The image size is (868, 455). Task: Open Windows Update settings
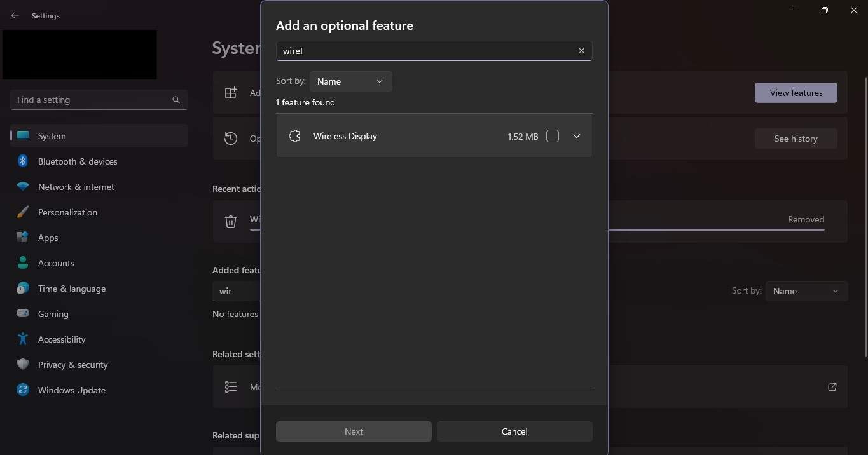coord(99,390)
